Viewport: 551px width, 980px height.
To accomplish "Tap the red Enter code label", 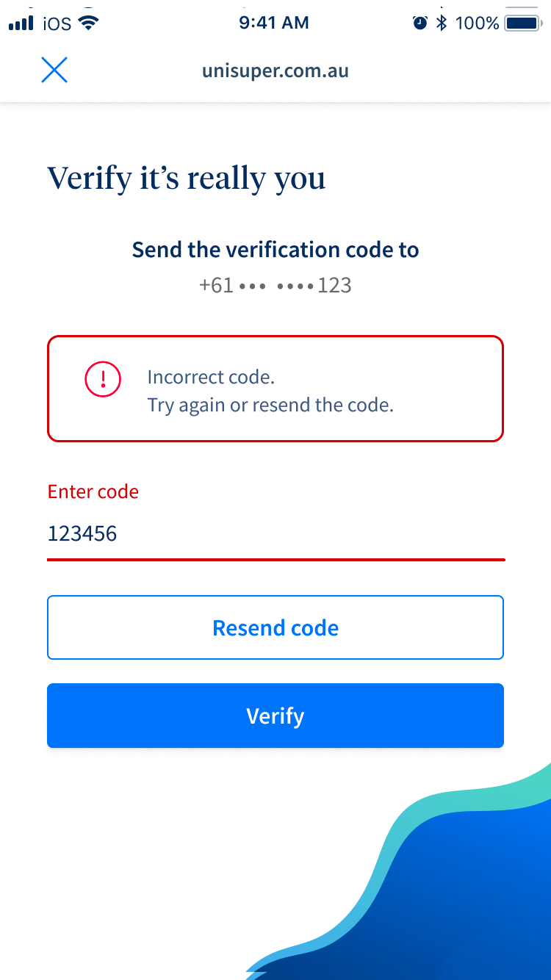I will point(93,491).
